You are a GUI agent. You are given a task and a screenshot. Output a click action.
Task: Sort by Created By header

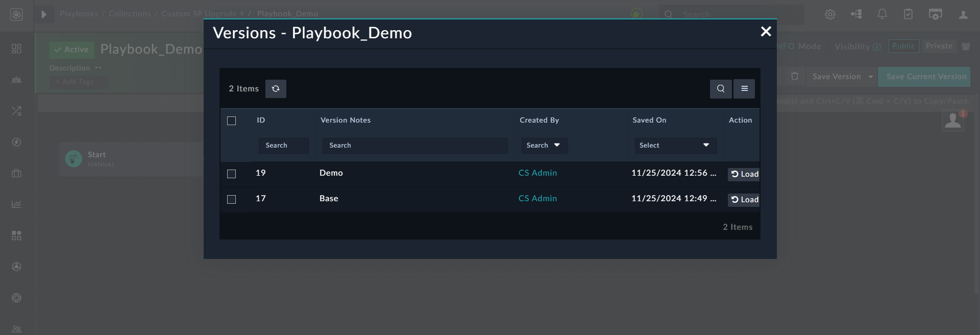(539, 121)
